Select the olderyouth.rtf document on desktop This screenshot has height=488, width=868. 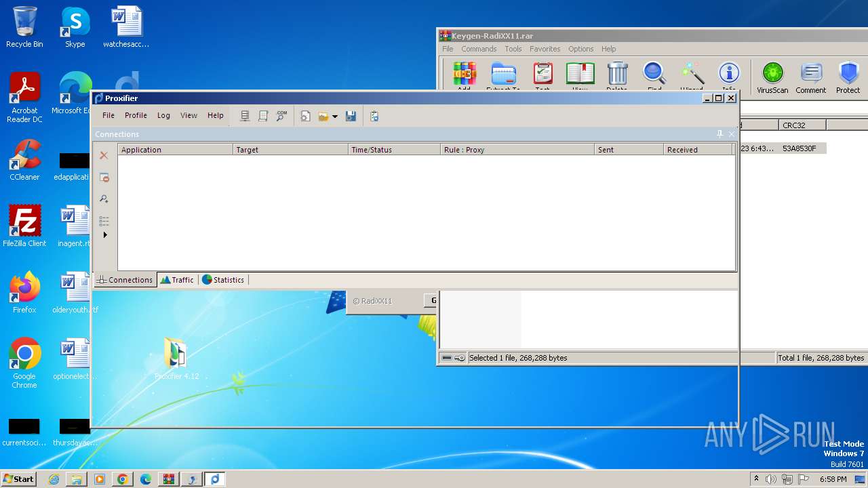tap(75, 293)
